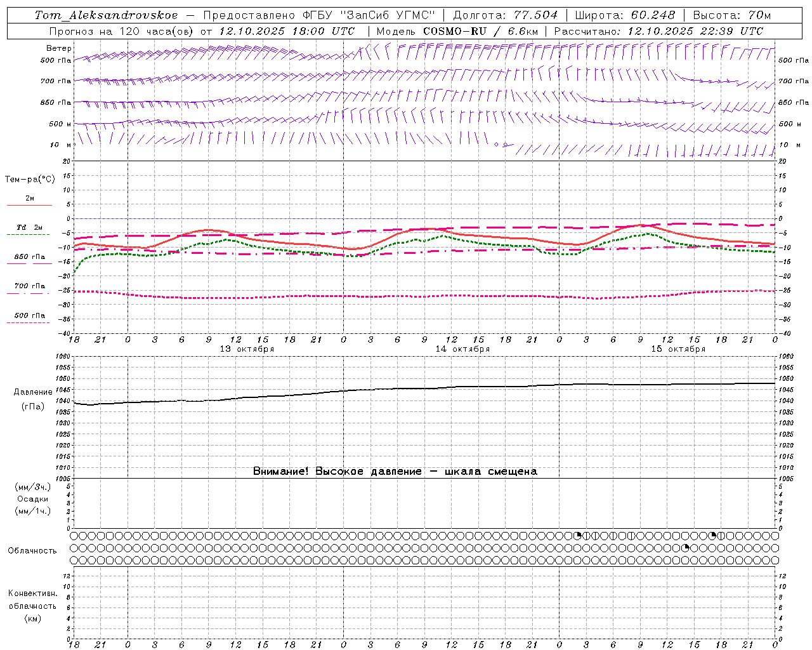812x650 pixels.
Task: Click the Рассчитано: 12.10.2025 22:39 UTC text
Action: 658,31
